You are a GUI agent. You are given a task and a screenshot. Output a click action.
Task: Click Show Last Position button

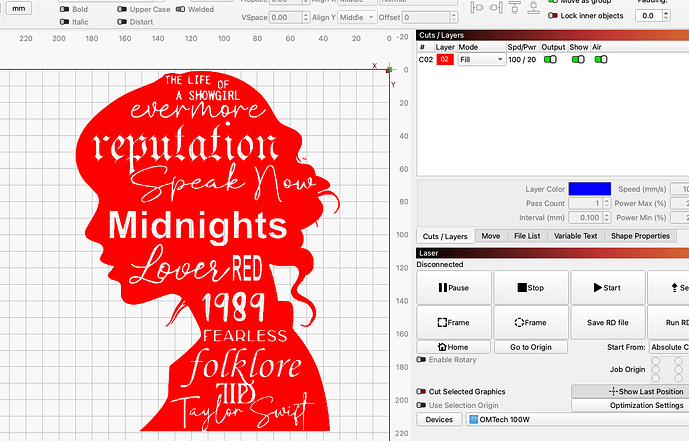click(x=630, y=391)
